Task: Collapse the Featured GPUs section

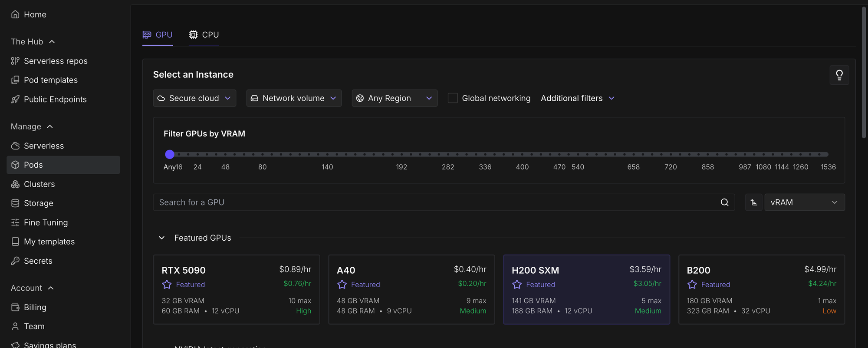Action: (162, 238)
